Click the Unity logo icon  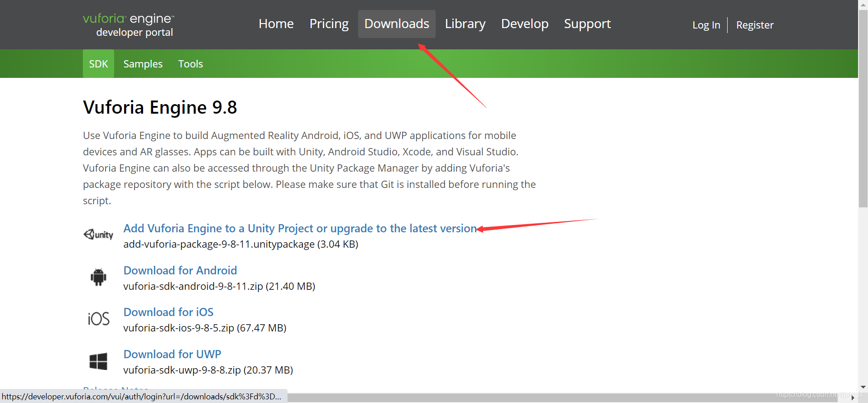coord(98,234)
